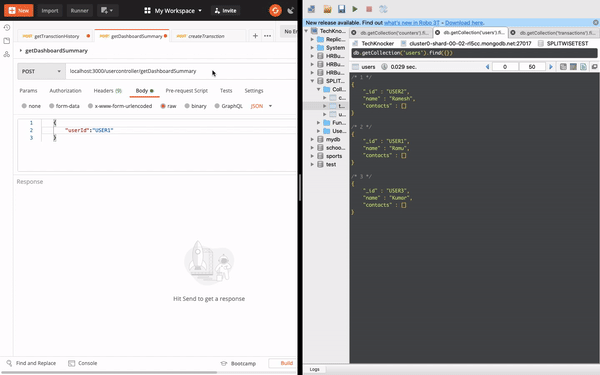Click the orange New button in Postman

click(19, 10)
